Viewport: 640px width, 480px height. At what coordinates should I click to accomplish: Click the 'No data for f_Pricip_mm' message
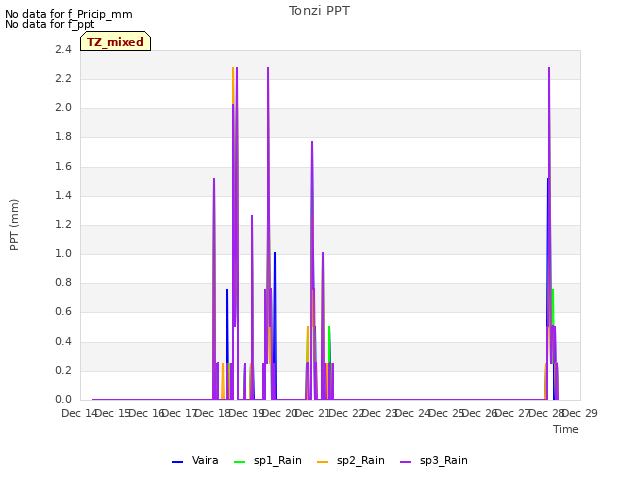[x=69, y=14]
